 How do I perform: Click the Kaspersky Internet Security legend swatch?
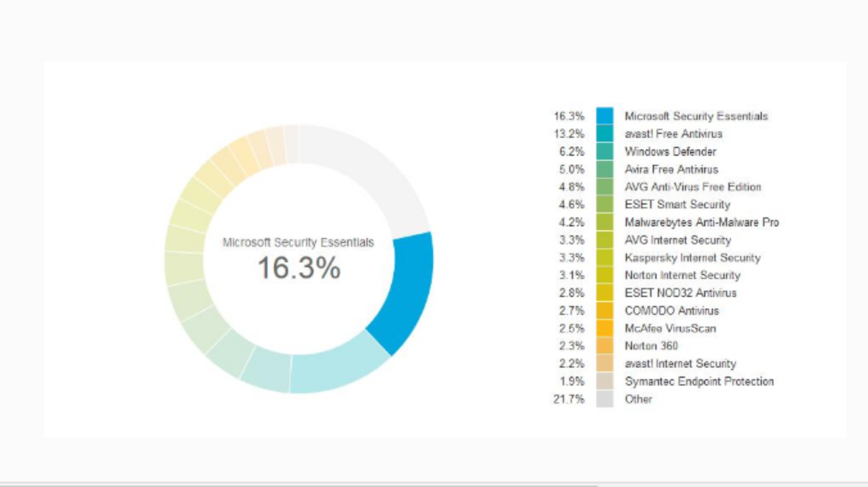click(x=604, y=258)
